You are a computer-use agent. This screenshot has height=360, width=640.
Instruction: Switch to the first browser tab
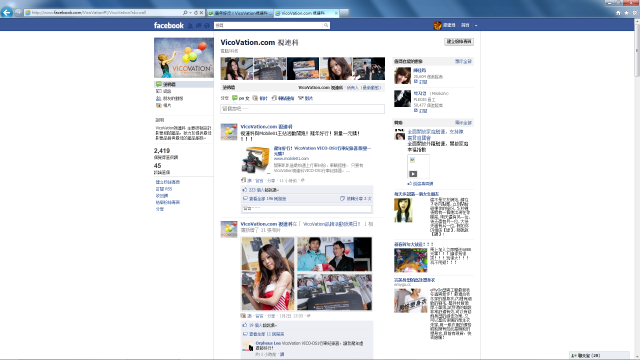(x=240, y=13)
